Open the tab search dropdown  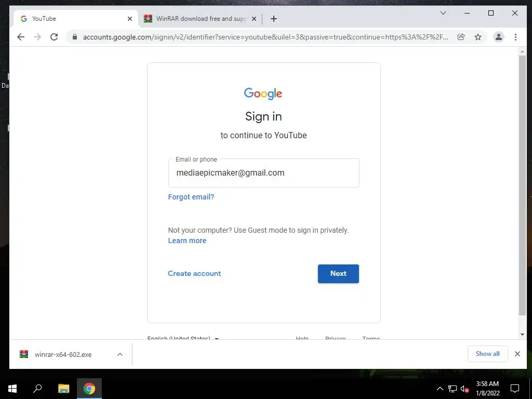(443, 13)
